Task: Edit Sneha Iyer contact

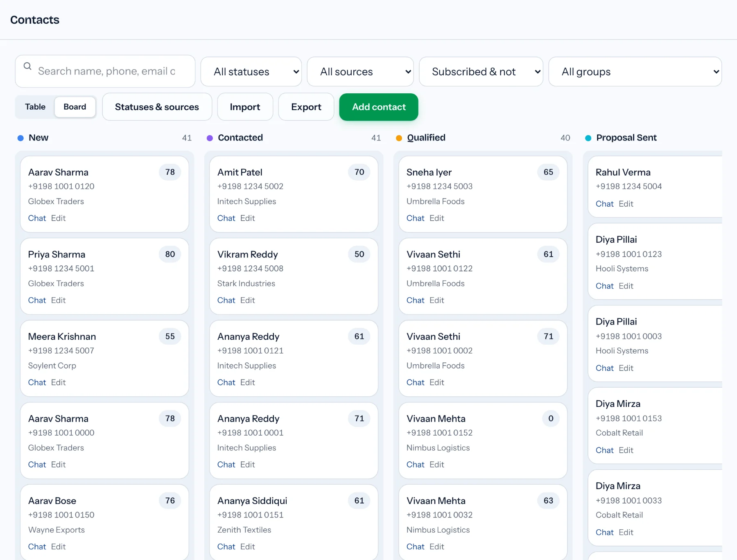Action: [x=436, y=218]
